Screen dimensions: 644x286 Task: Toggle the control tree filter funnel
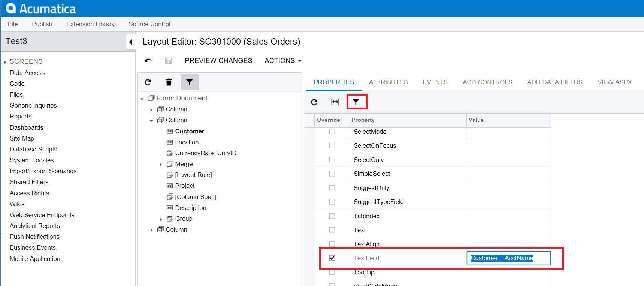pyautogui.click(x=190, y=82)
